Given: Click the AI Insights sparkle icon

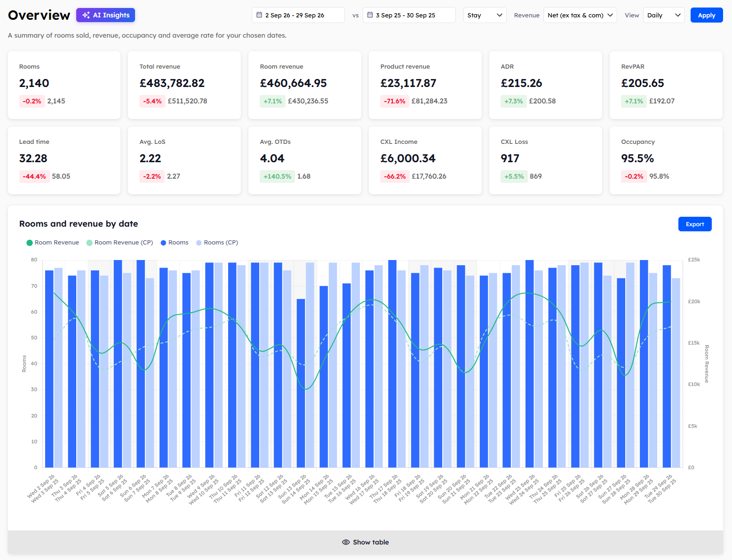Looking at the screenshot, I should pos(86,15).
